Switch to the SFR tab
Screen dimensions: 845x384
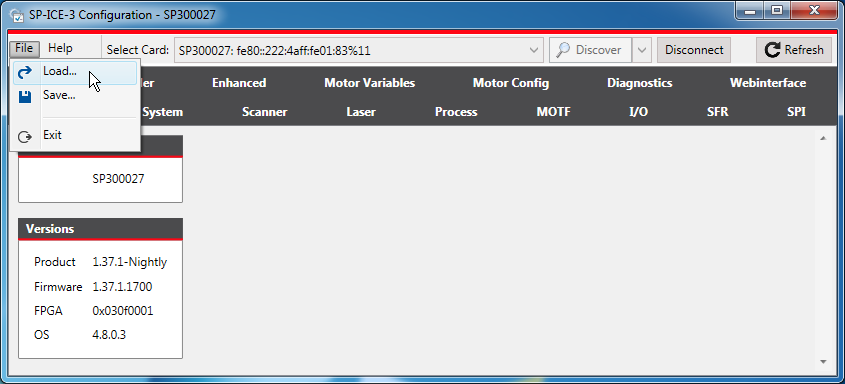pyautogui.click(x=717, y=112)
